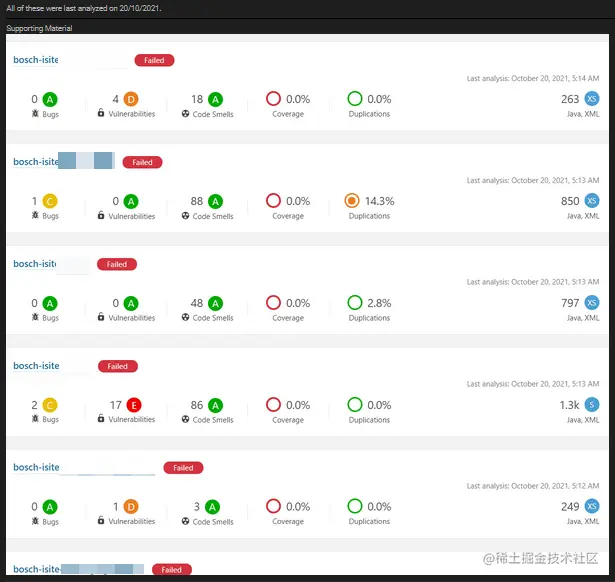Screen dimensions: 615x582
Task: Click the D vulnerability rating beside count 4
Action: pyautogui.click(x=131, y=99)
